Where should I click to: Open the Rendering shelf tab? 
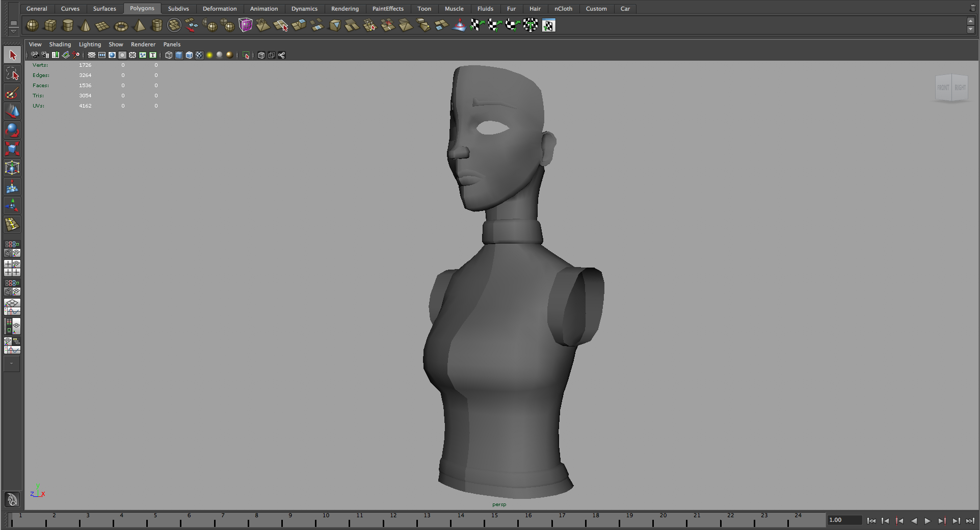(x=345, y=9)
